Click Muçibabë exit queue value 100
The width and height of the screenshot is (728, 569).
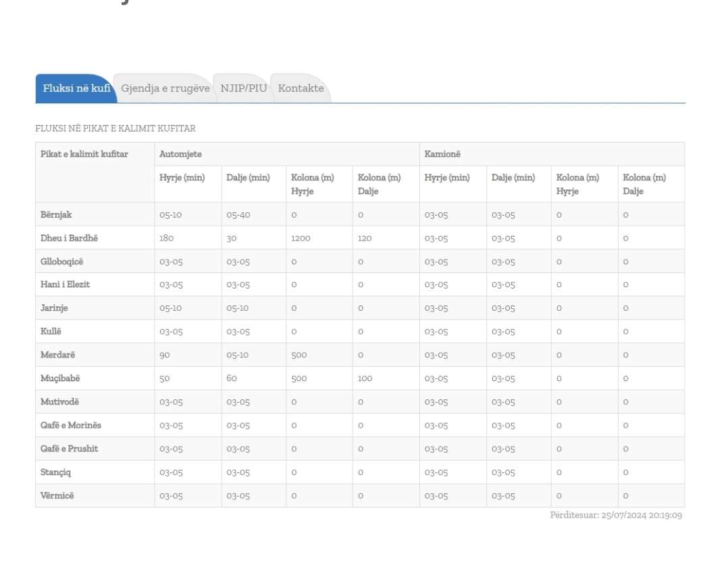(x=365, y=378)
